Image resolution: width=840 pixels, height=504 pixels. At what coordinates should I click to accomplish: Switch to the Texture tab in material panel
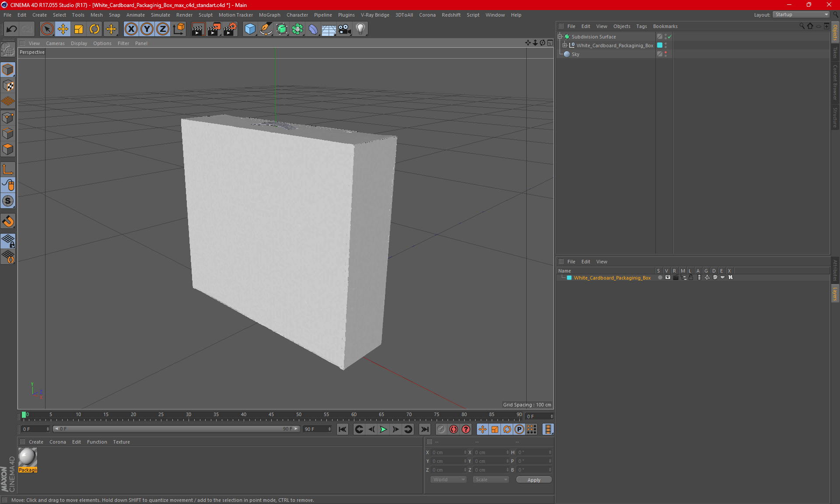(122, 441)
